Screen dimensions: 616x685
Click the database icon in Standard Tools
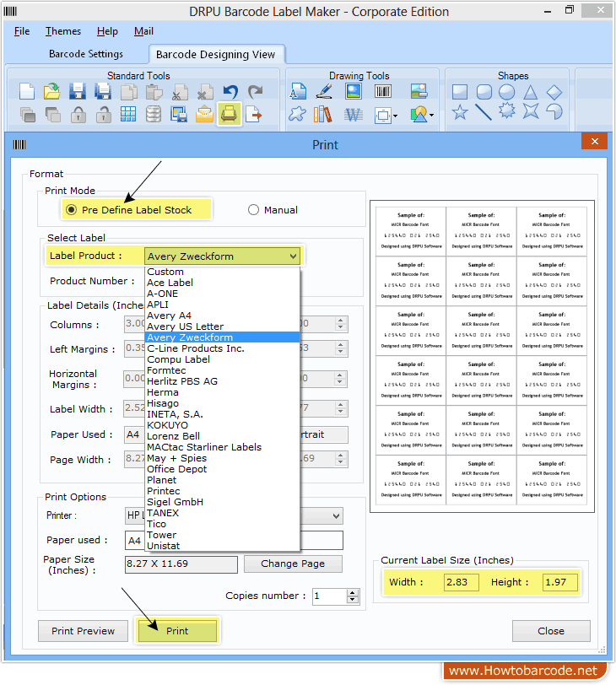[x=154, y=114]
